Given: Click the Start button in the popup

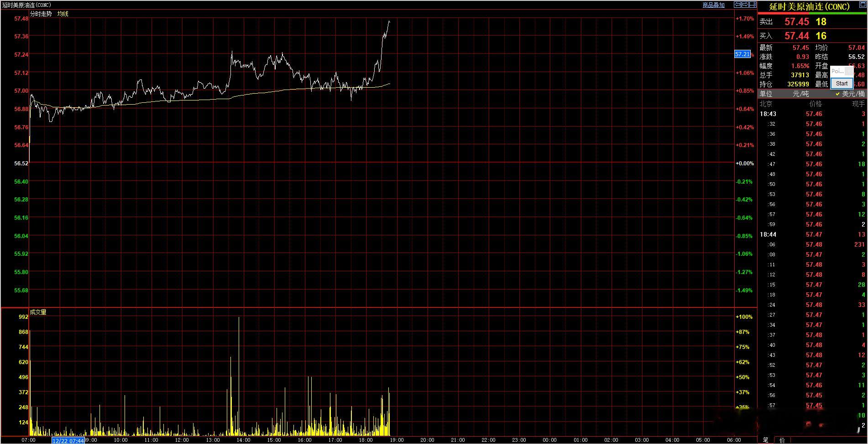Looking at the screenshot, I should point(842,84).
